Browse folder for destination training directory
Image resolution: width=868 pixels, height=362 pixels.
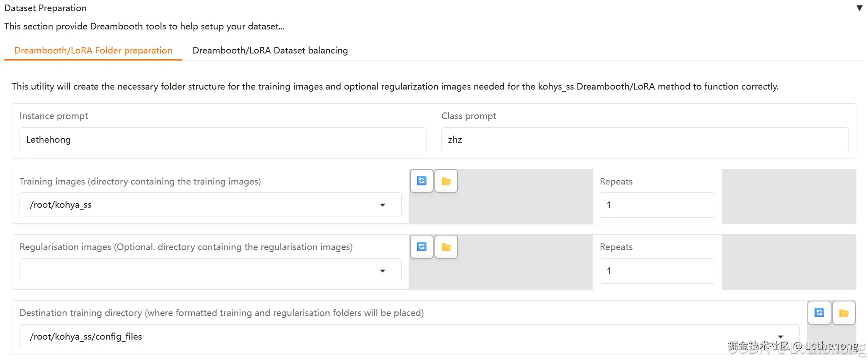point(844,313)
